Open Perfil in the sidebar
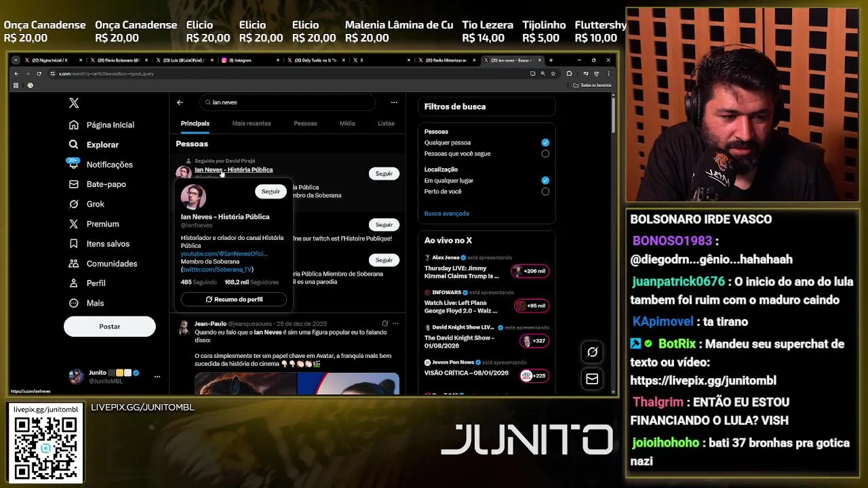868x488 pixels. (87, 283)
